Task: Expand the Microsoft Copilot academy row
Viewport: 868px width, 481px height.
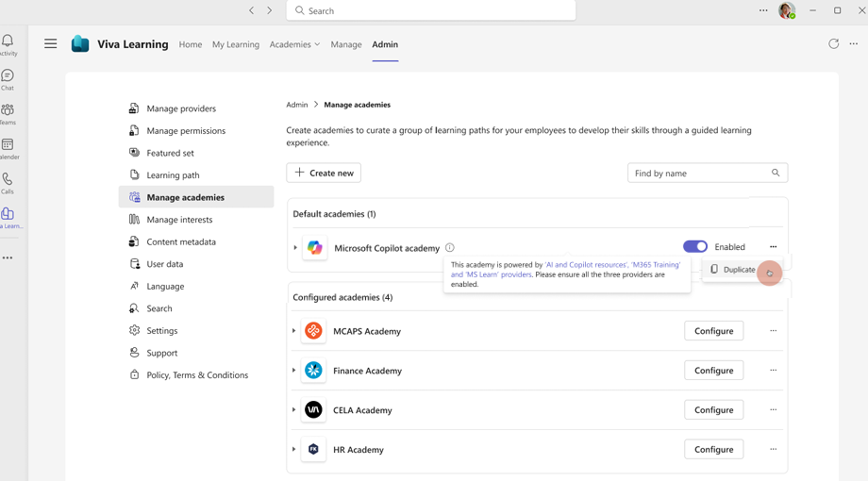Action: [295, 248]
